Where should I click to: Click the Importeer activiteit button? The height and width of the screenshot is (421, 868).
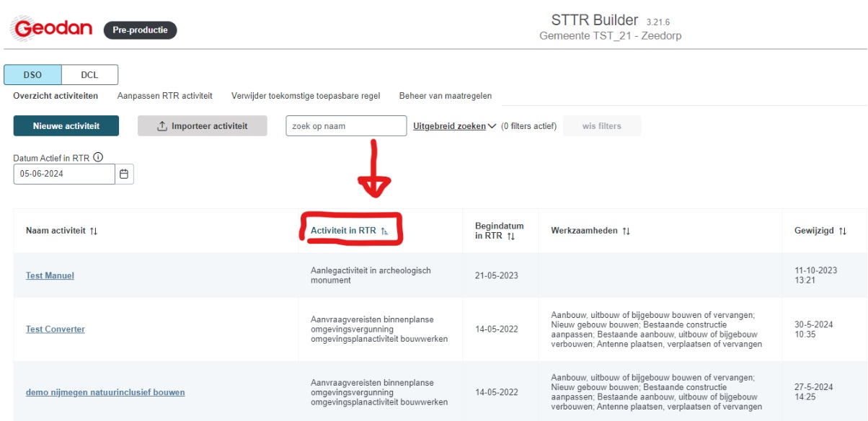coord(202,126)
